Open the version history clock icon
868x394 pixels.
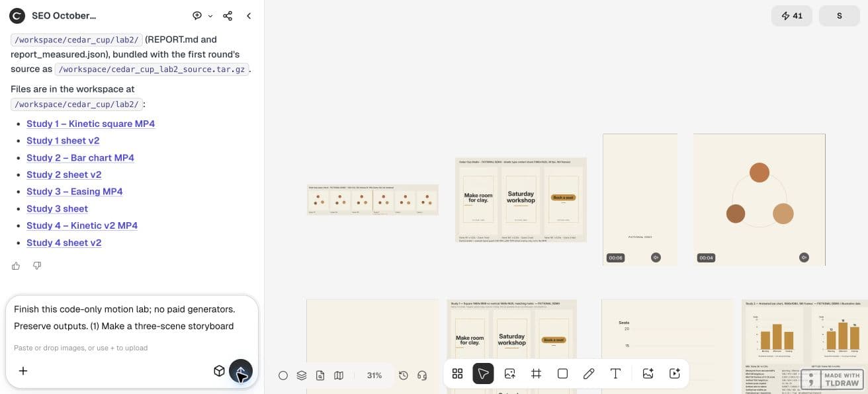click(x=404, y=375)
